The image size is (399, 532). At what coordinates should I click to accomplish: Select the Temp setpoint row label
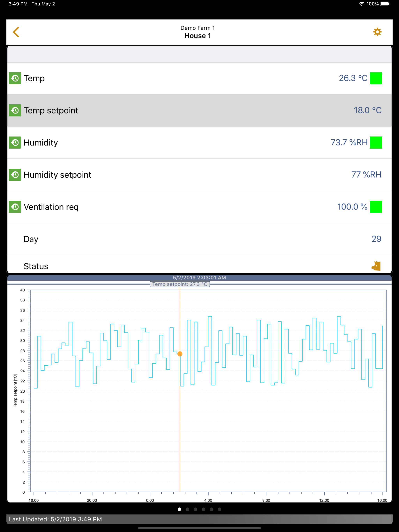pyautogui.click(x=51, y=111)
